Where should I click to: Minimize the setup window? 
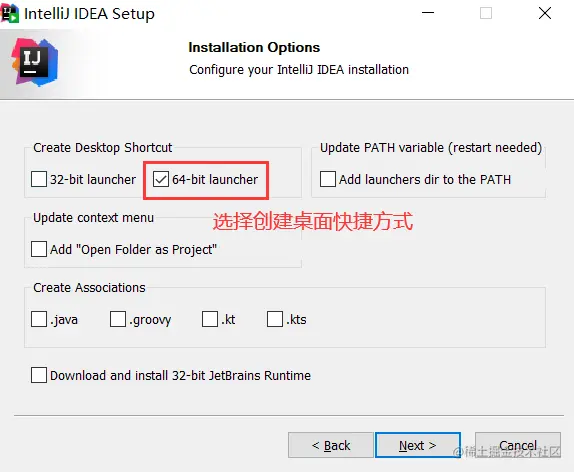pos(428,13)
